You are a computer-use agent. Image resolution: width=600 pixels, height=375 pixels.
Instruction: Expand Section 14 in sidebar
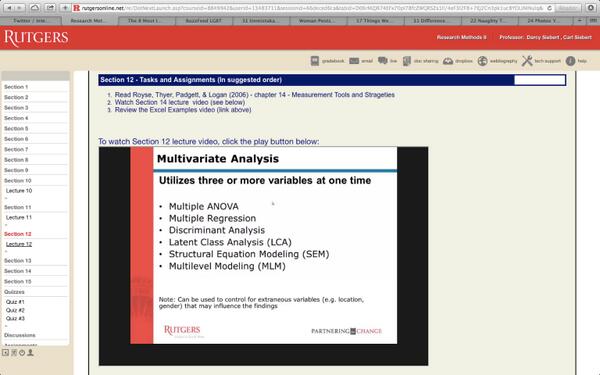pos(18,271)
